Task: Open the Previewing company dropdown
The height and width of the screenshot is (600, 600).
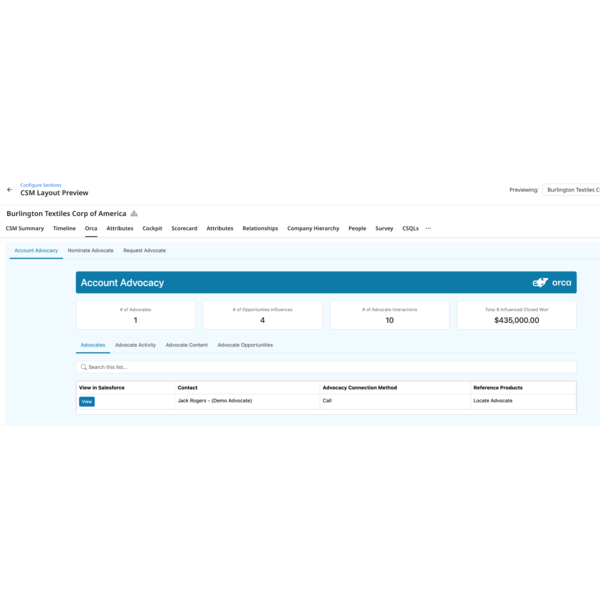Action: point(571,190)
